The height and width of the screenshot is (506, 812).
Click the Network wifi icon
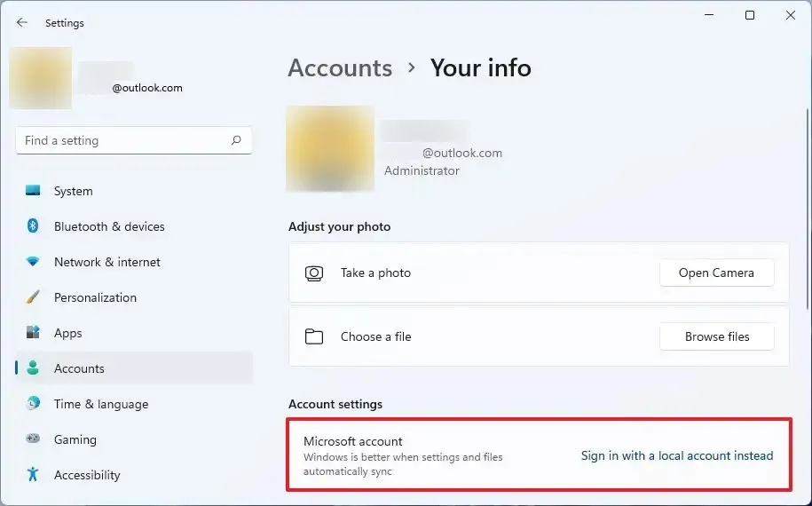tap(33, 262)
